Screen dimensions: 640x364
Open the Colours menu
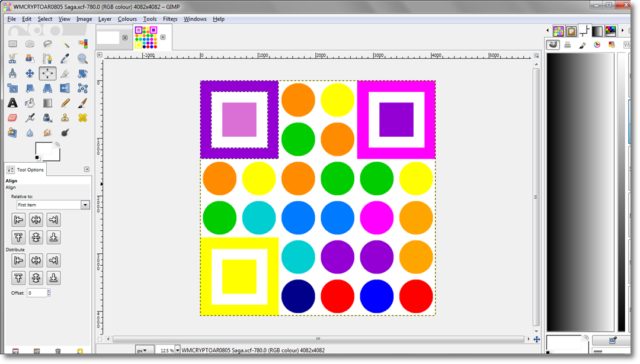tap(127, 19)
